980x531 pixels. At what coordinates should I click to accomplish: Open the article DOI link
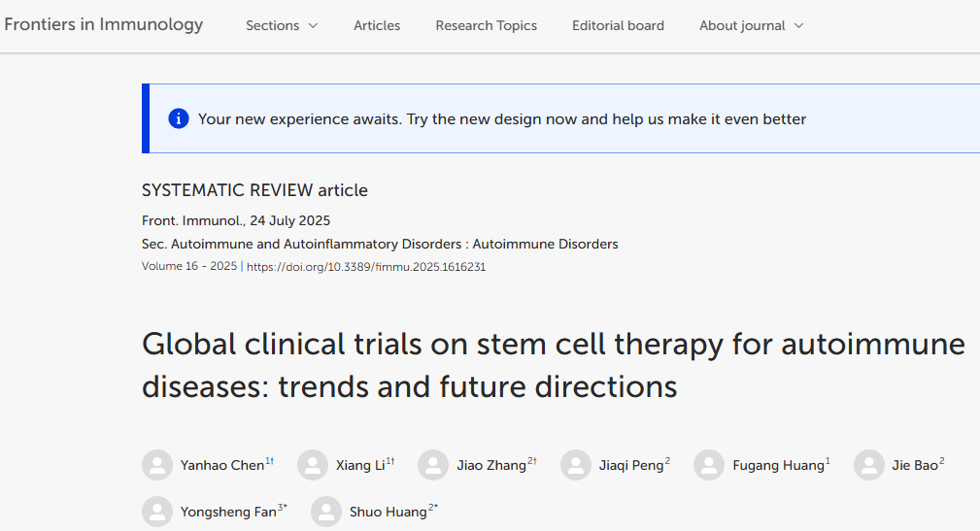click(x=366, y=267)
